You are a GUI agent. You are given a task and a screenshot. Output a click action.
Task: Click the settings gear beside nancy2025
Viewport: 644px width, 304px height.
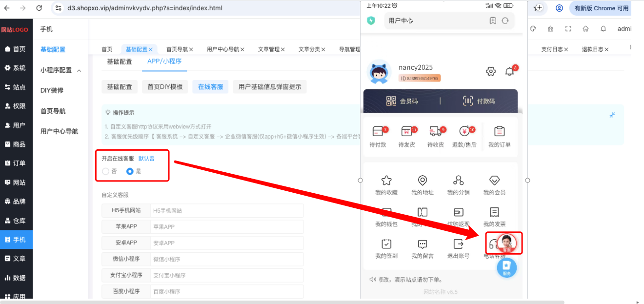(491, 72)
